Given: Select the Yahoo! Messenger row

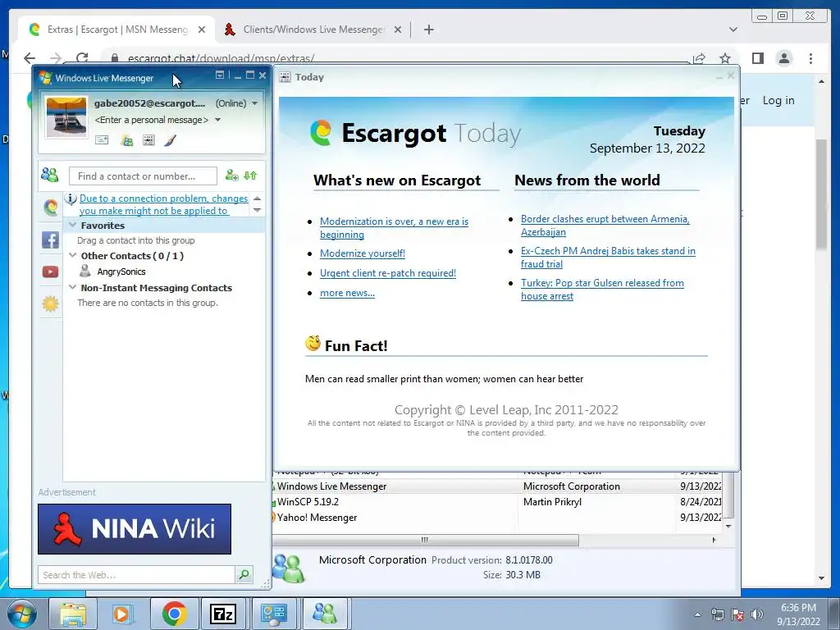Looking at the screenshot, I should 497,518.
